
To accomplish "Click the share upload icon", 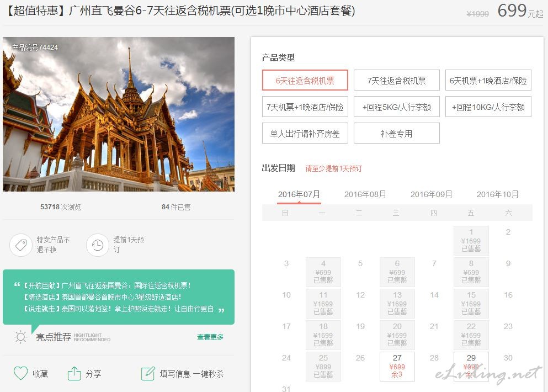I will 74,373.
